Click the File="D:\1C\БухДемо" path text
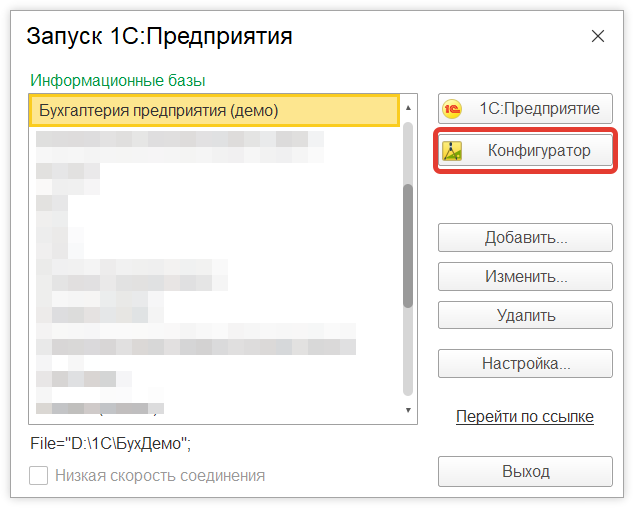 tap(111, 442)
